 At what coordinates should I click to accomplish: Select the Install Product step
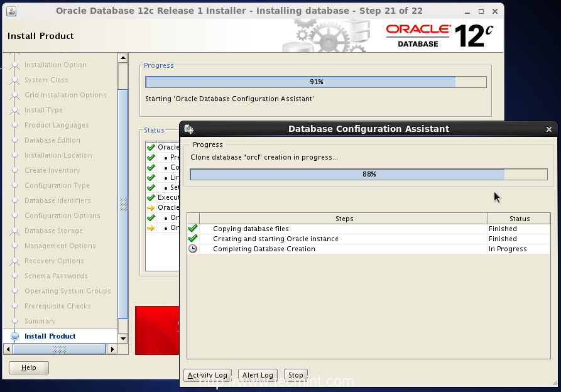tap(50, 336)
